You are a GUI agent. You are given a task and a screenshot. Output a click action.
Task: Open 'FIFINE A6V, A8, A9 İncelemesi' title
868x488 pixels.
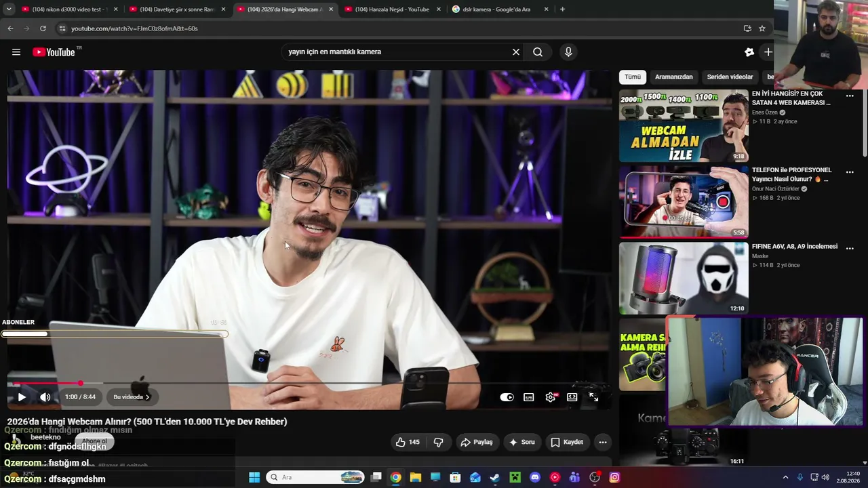pos(795,247)
